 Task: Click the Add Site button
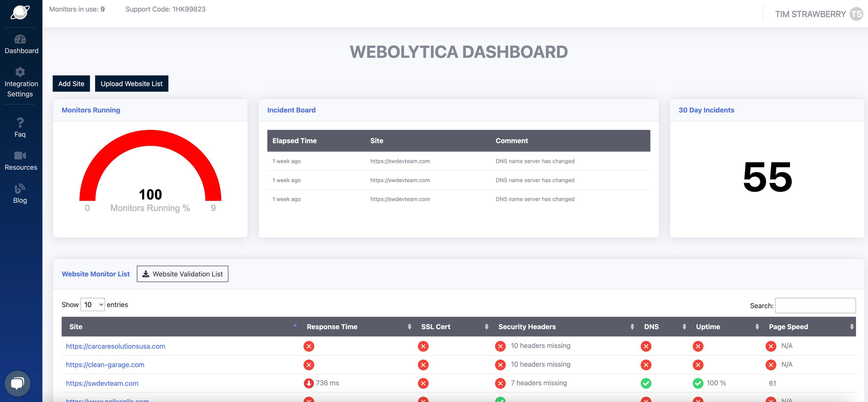71,84
